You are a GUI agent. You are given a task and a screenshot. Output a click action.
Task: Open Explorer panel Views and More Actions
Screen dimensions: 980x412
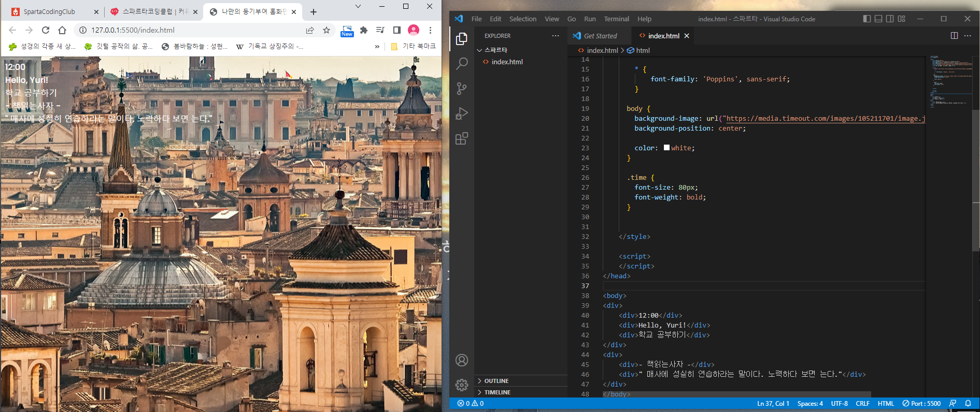coord(556,36)
